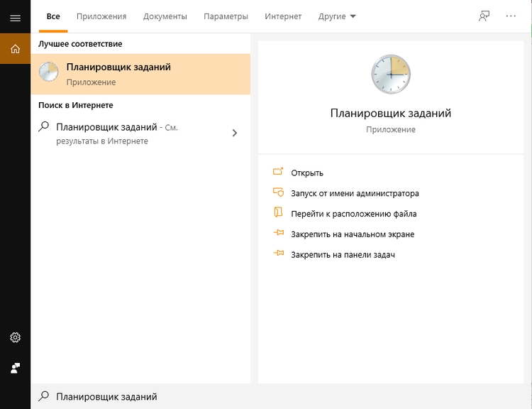This screenshot has height=409, width=532.
Task: Click Открыть to launch the app
Action: [307, 173]
